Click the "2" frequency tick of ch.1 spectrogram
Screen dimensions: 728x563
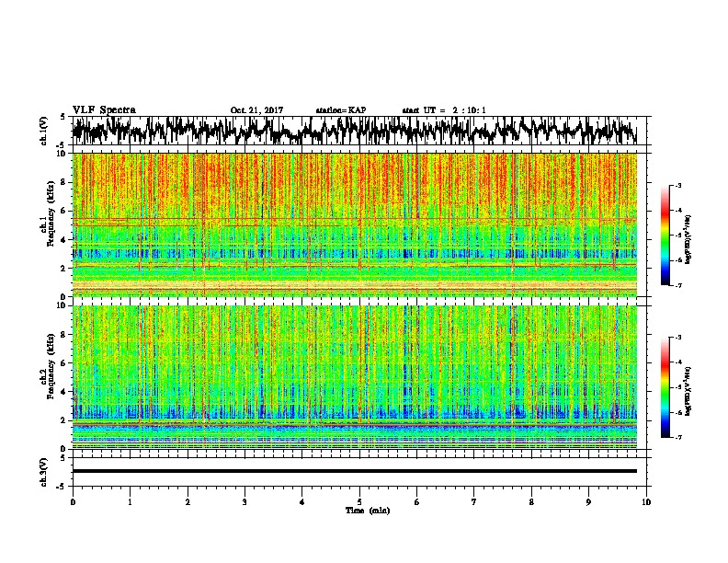point(64,268)
